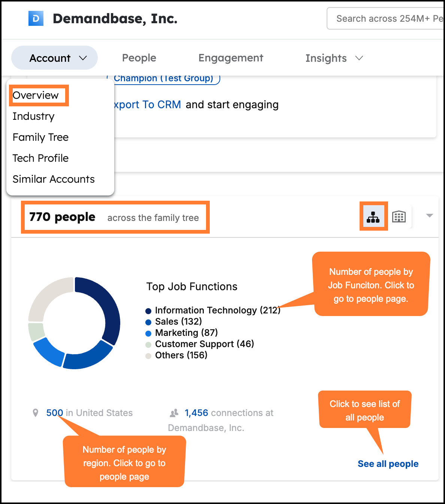Collapse the people card caret
This screenshot has width=445, height=504.
point(430,215)
